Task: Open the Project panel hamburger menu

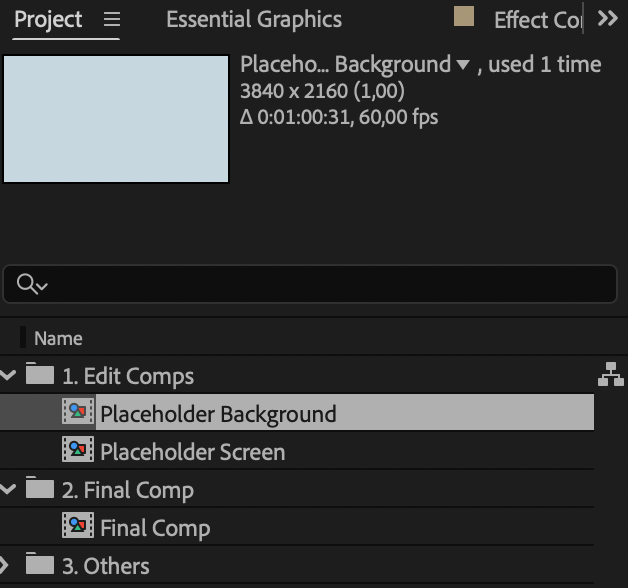Action: (x=111, y=19)
